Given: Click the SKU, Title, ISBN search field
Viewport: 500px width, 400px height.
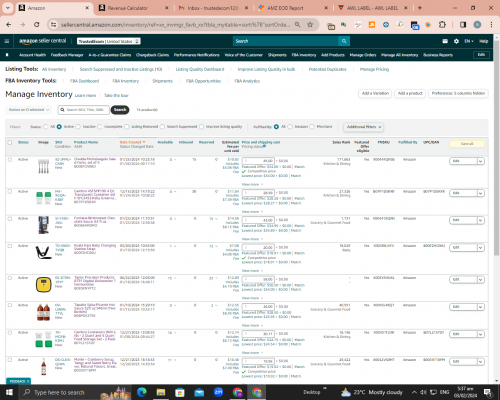Looking at the screenshot, I should [84, 110].
